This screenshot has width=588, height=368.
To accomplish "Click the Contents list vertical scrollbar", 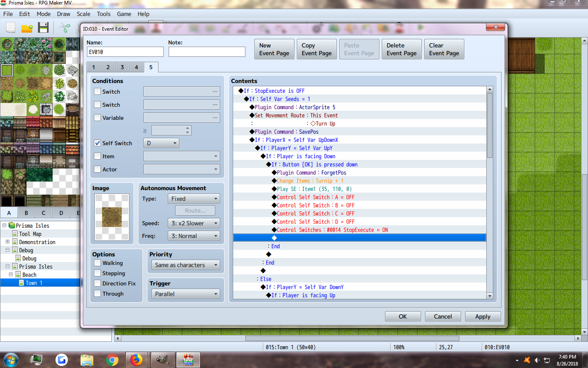I will [490, 125].
